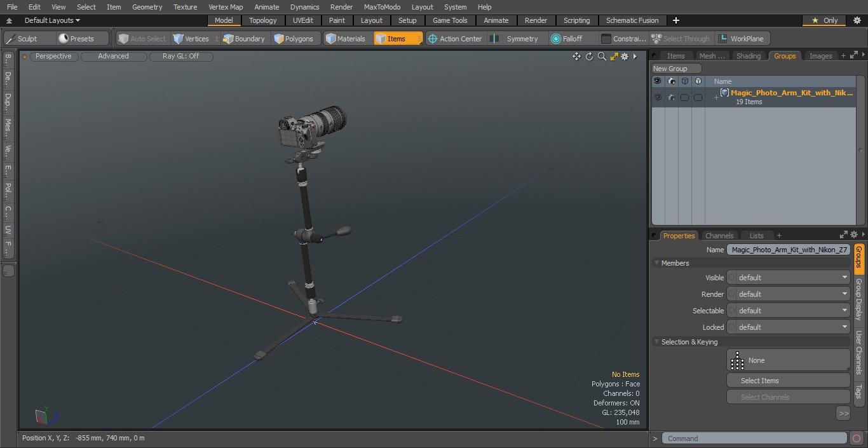868x448 pixels.
Task: Click the Name field in Properties
Action: pyautogui.click(x=789, y=250)
